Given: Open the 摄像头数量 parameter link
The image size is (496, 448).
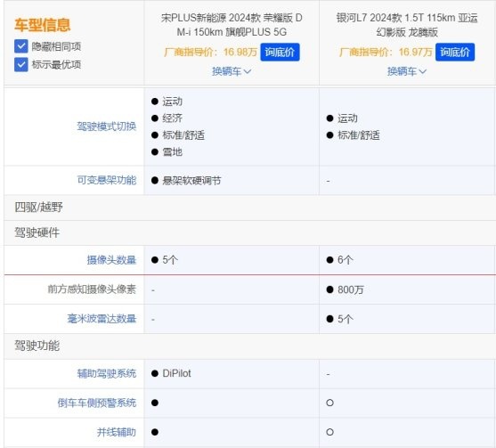Looking at the screenshot, I should point(111,260).
